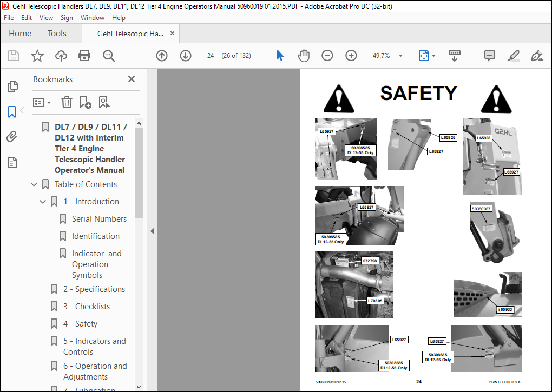
Task: Open the Edit menu
Action: (27, 18)
